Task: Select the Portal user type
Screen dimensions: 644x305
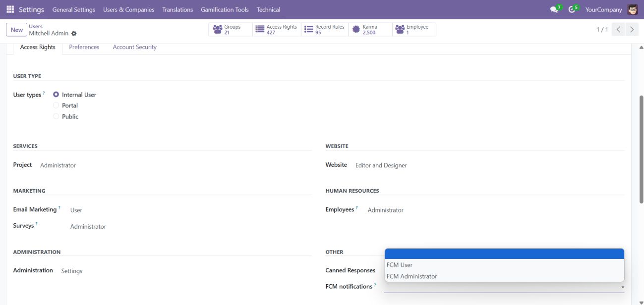Action: pyautogui.click(x=56, y=105)
